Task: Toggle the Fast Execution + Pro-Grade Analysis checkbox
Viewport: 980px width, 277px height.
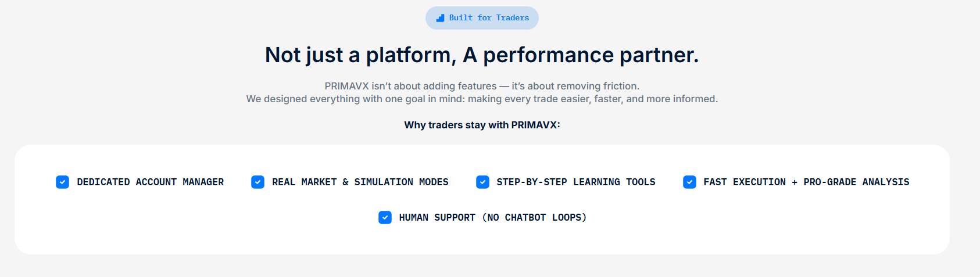Action: 689,182
